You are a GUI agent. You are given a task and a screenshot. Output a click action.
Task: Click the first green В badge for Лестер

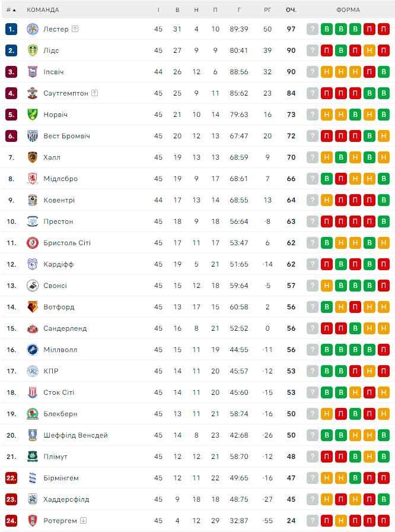coord(327,29)
